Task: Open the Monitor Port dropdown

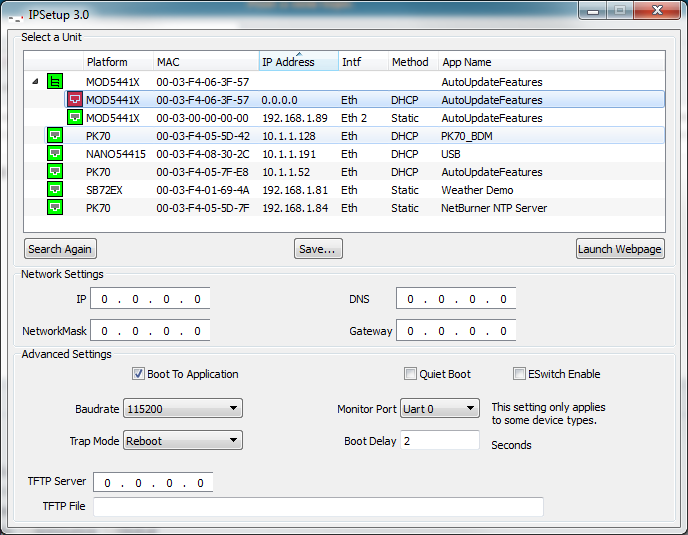Action: point(440,409)
